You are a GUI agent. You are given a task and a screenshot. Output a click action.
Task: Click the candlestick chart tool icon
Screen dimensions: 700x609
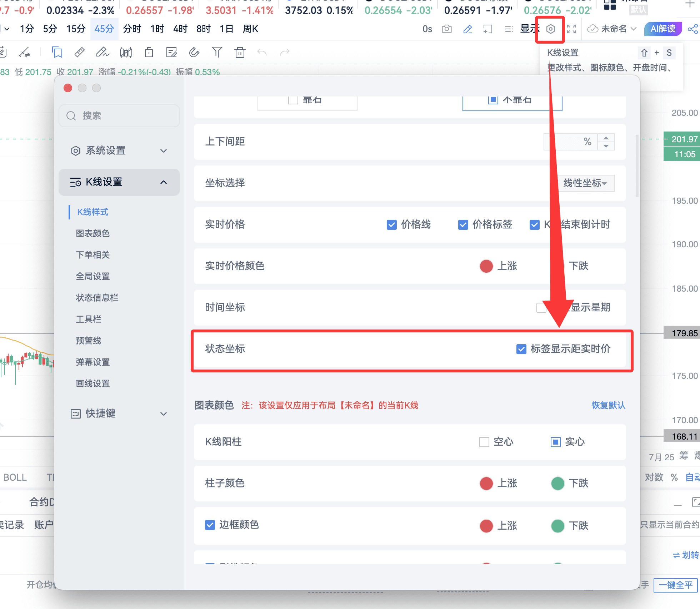click(x=126, y=53)
